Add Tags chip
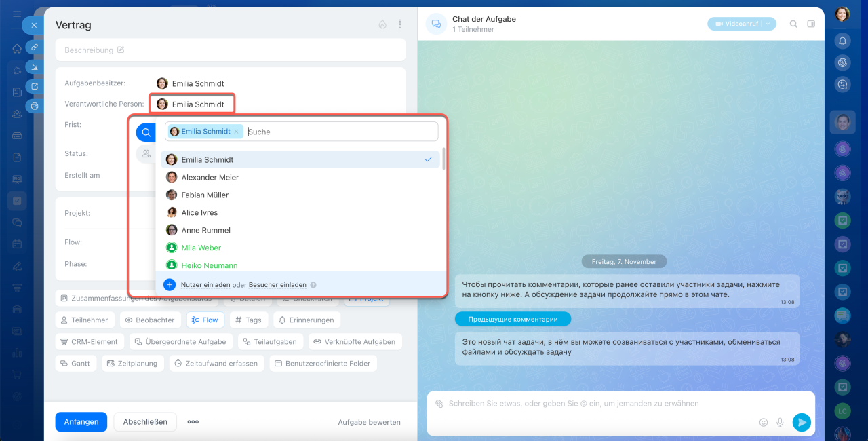 pyautogui.click(x=248, y=320)
